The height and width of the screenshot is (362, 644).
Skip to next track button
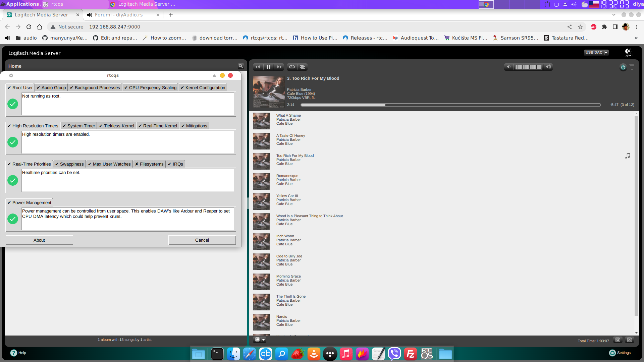279,67
